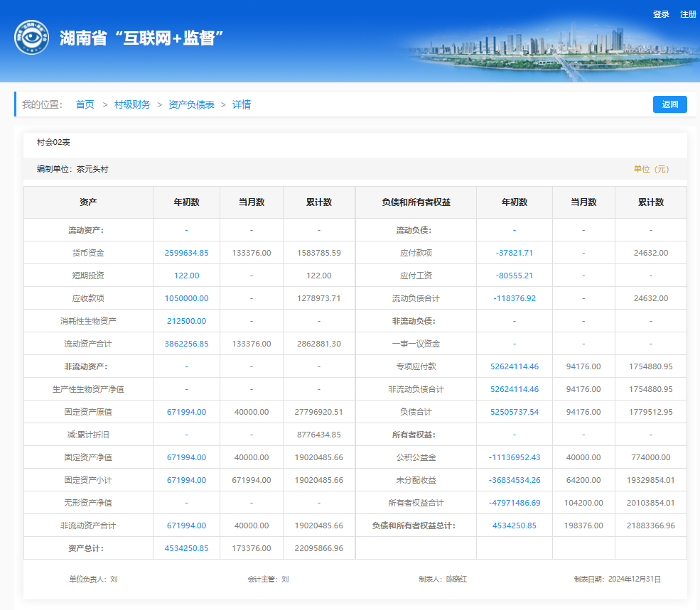This screenshot has width=700, height=610.
Task: Click the 编制单位：茶元头村 label
Action: pos(72,169)
